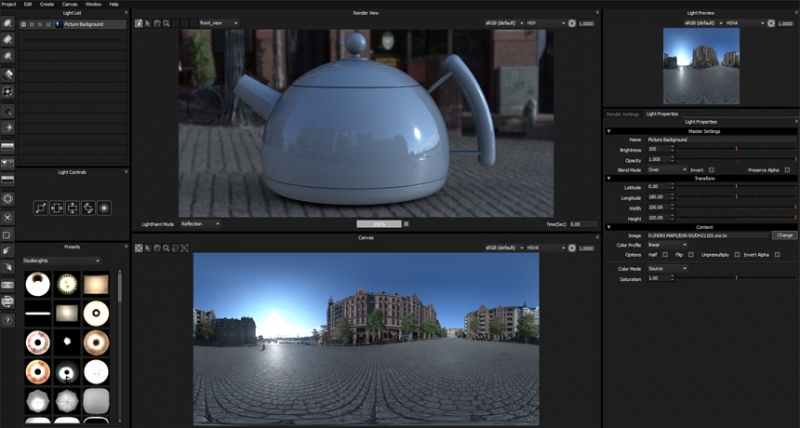
Task: Enable the Unpremultiply checkbox
Action: [x=737, y=255]
